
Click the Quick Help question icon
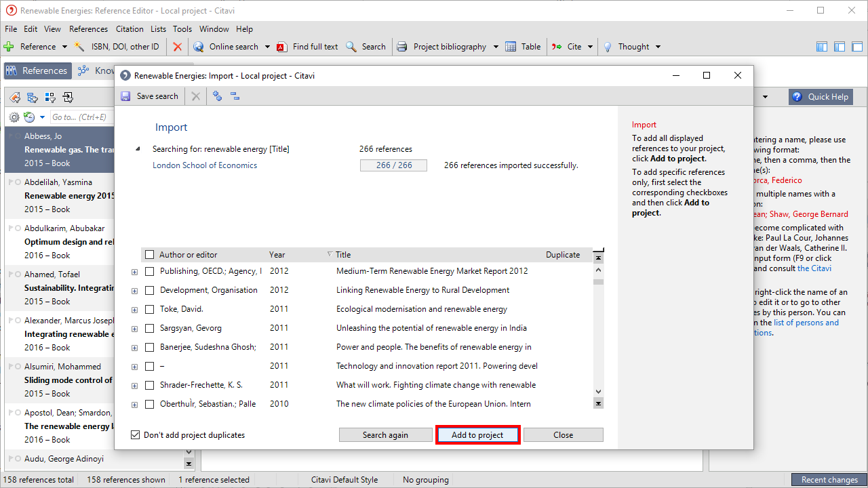(797, 97)
